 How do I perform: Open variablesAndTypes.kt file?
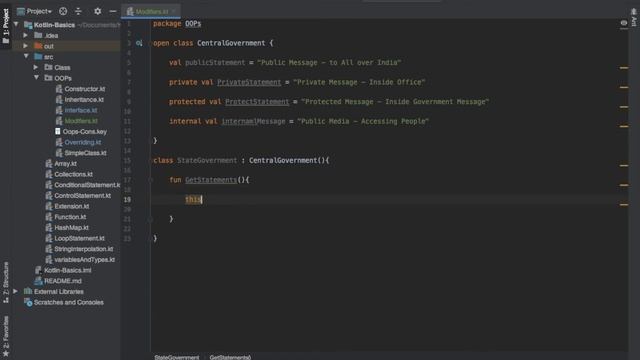click(x=84, y=259)
